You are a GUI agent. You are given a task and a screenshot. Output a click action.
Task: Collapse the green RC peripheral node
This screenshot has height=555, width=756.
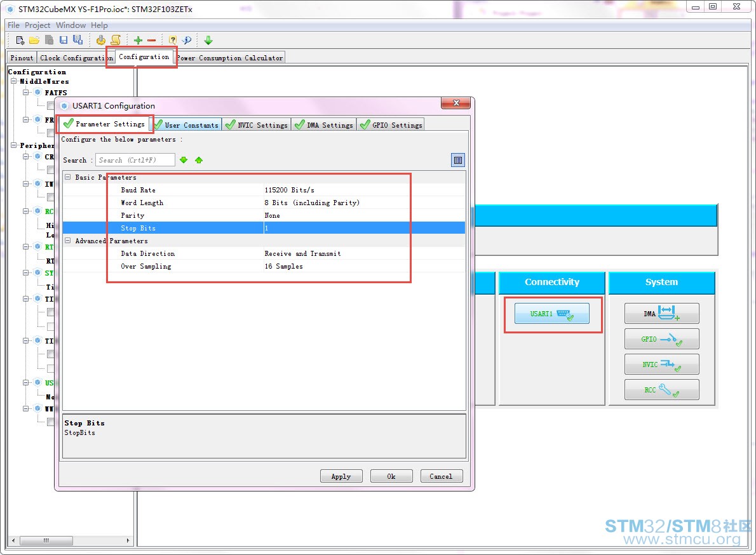coord(25,211)
